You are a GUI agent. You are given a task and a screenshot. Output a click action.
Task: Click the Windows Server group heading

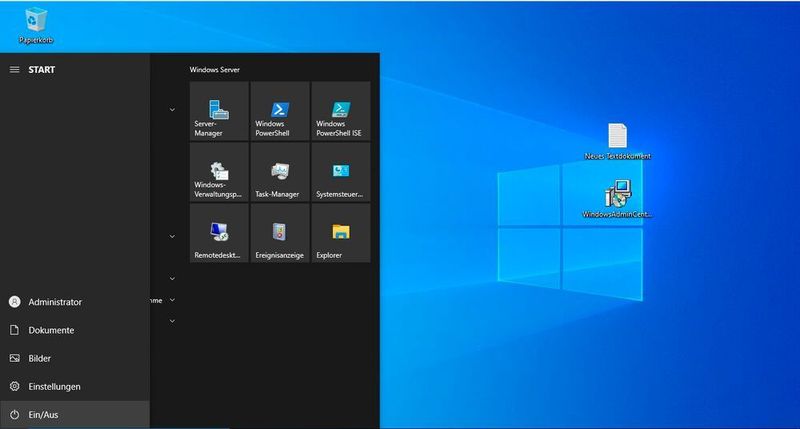pyautogui.click(x=214, y=70)
